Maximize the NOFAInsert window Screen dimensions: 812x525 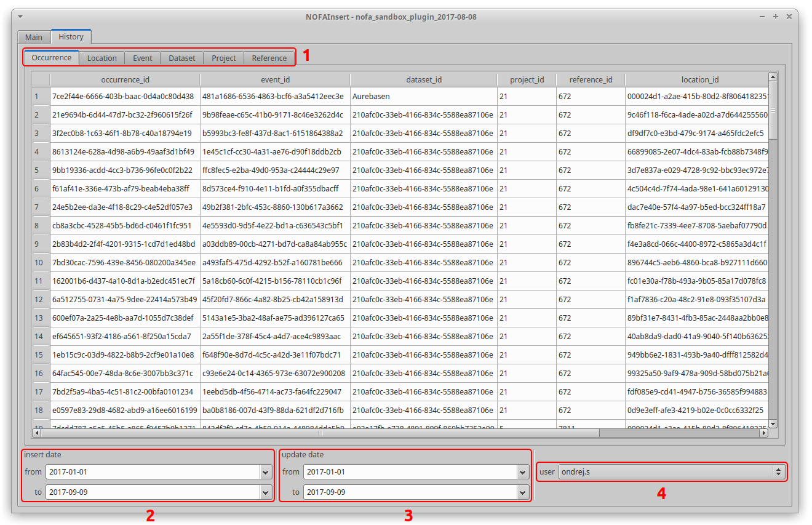coord(776,17)
